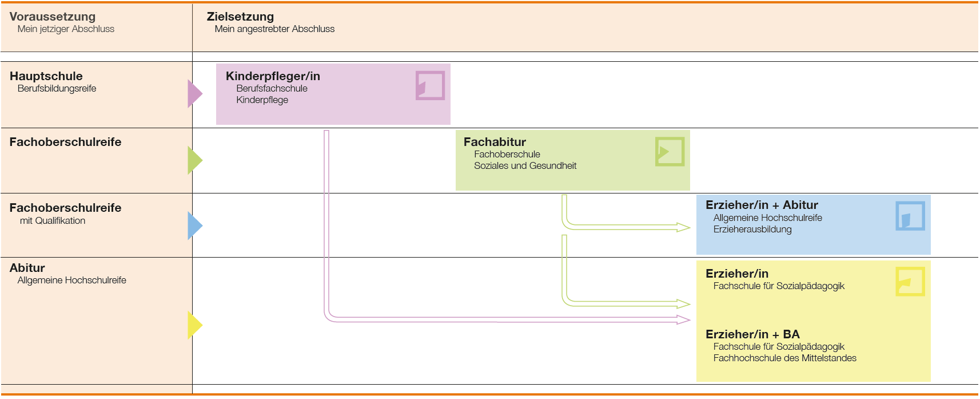Open the Erzieher/in + BA title
The image size is (980, 399).
point(752,334)
